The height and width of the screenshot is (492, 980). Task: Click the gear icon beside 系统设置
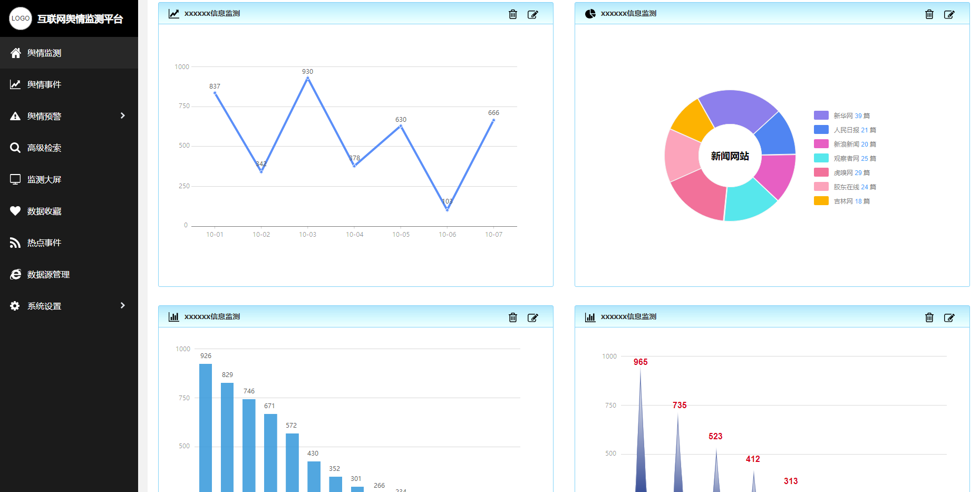coord(15,306)
